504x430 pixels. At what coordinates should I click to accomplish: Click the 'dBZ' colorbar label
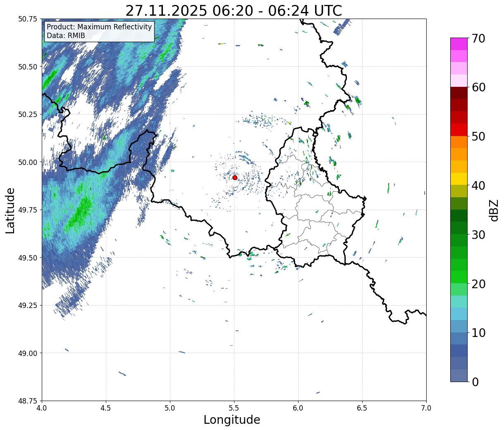point(494,210)
